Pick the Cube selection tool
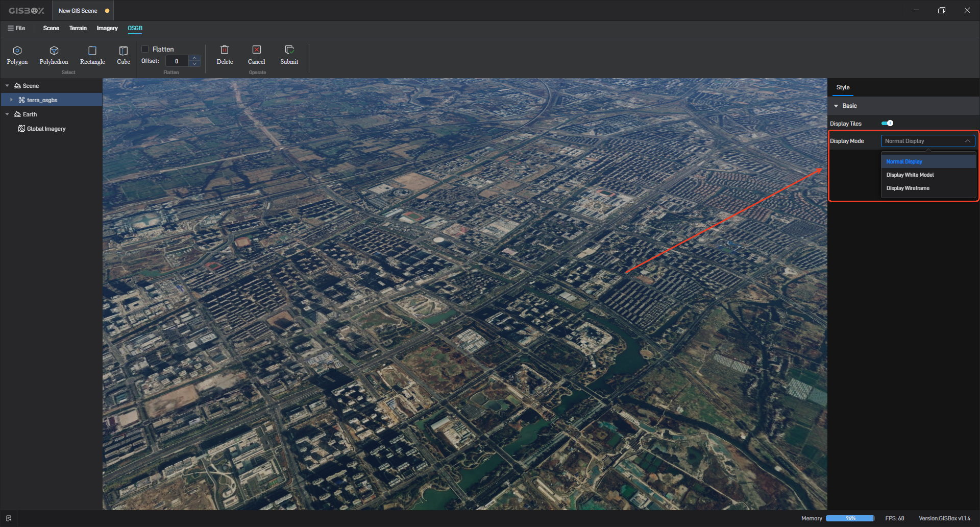 tap(124, 55)
